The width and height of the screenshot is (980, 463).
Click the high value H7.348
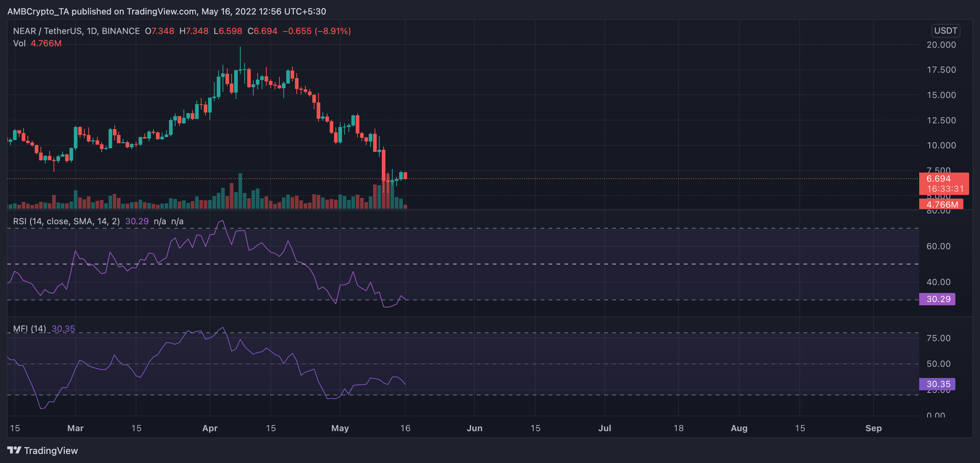click(x=194, y=31)
